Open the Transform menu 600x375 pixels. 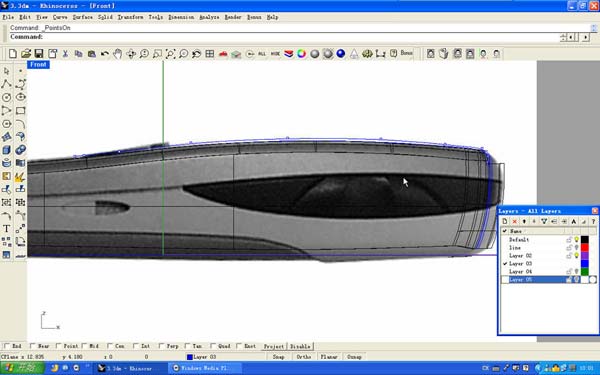(130, 17)
